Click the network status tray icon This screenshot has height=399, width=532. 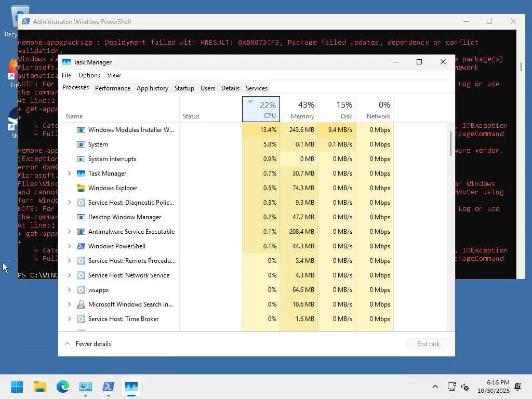[451, 387]
